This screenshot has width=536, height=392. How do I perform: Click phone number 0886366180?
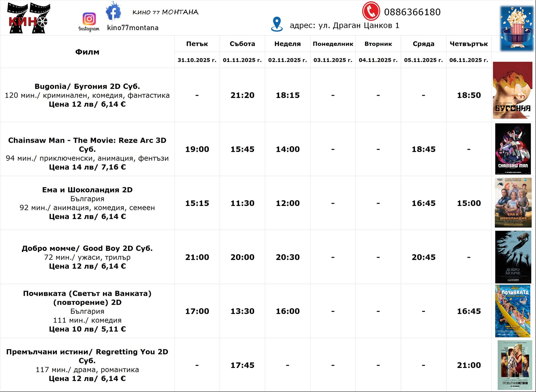pos(412,12)
